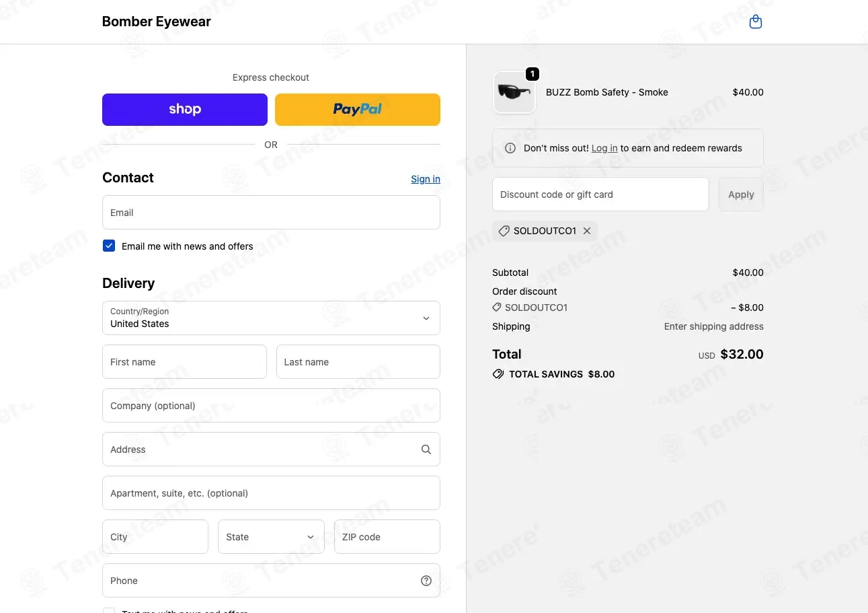Click the quantity badge on product image
Screen dimensions: 868x613
[532, 74]
